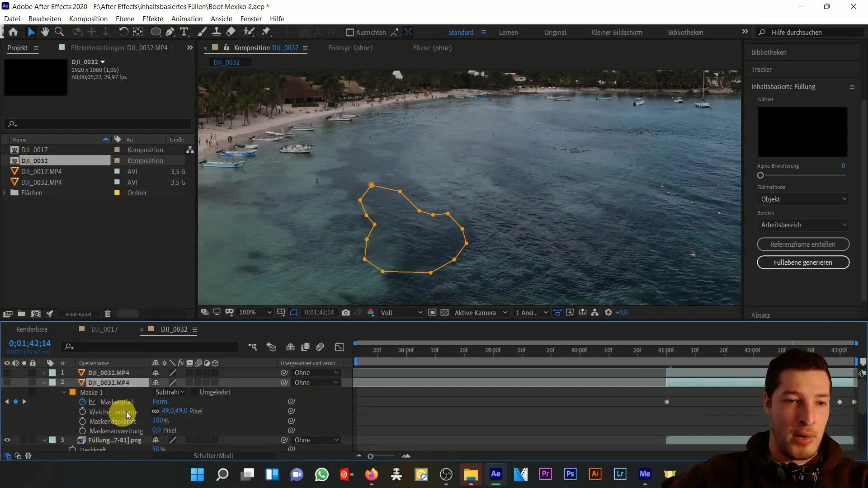Select the Eraser tool

point(231,32)
